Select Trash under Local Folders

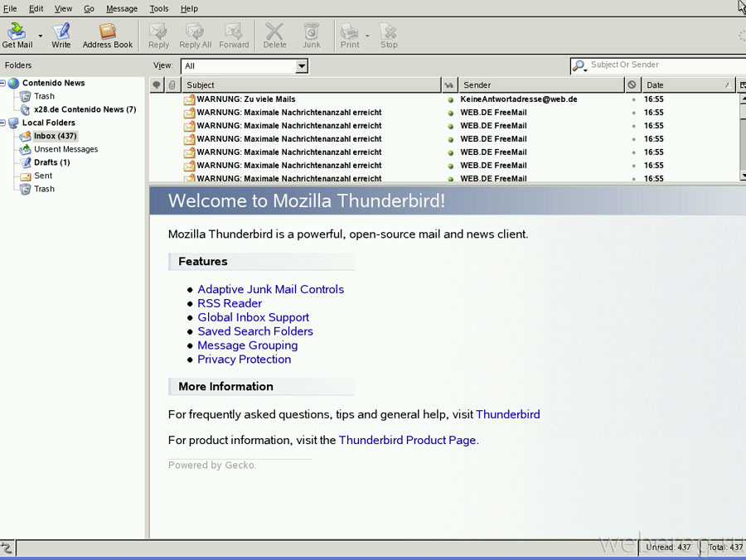pos(44,189)
